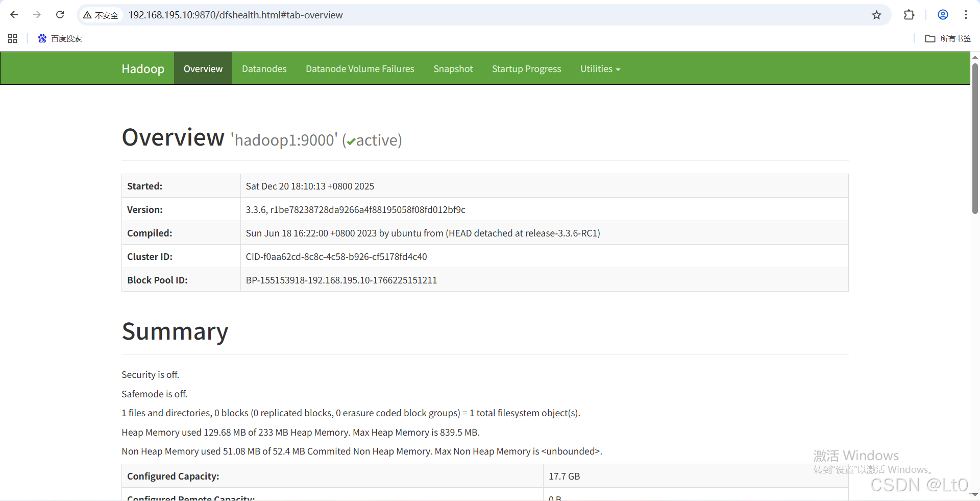Open Chrome's three-dot menu

966,15
